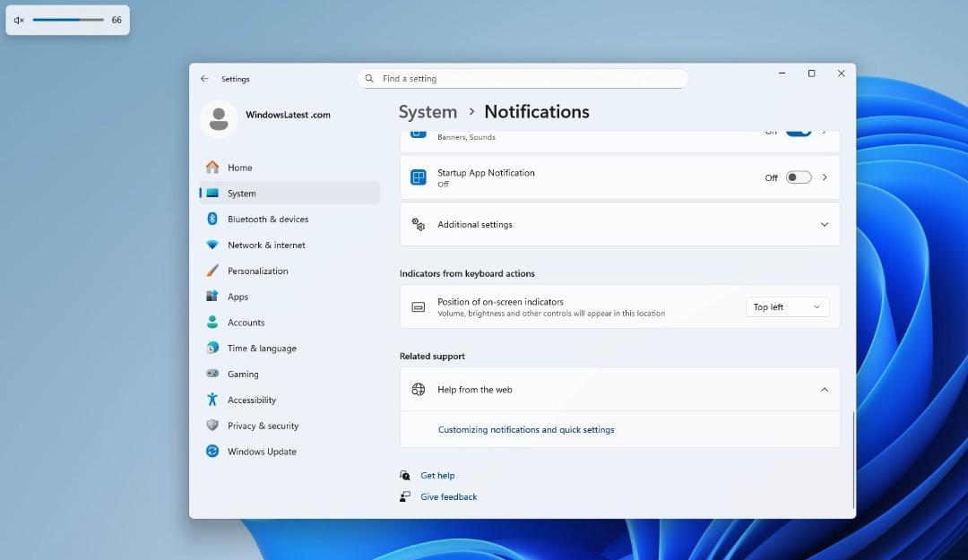
Task: Open Accounts settings
Action: (245, 323)
